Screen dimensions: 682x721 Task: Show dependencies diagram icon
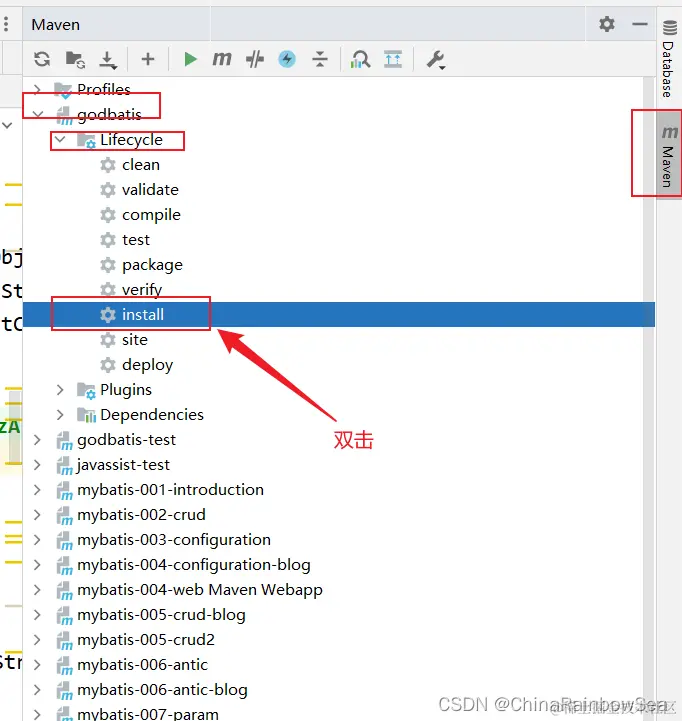click(x=360, y=59)
